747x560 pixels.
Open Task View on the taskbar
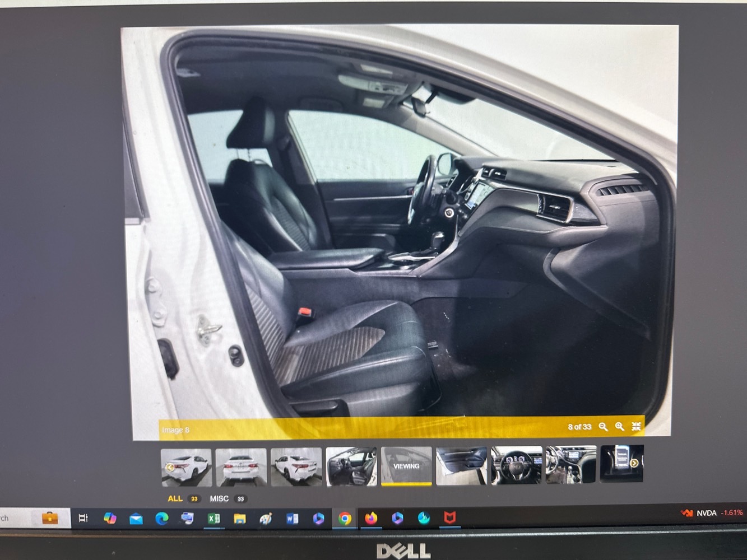click(x=83, y=518)
